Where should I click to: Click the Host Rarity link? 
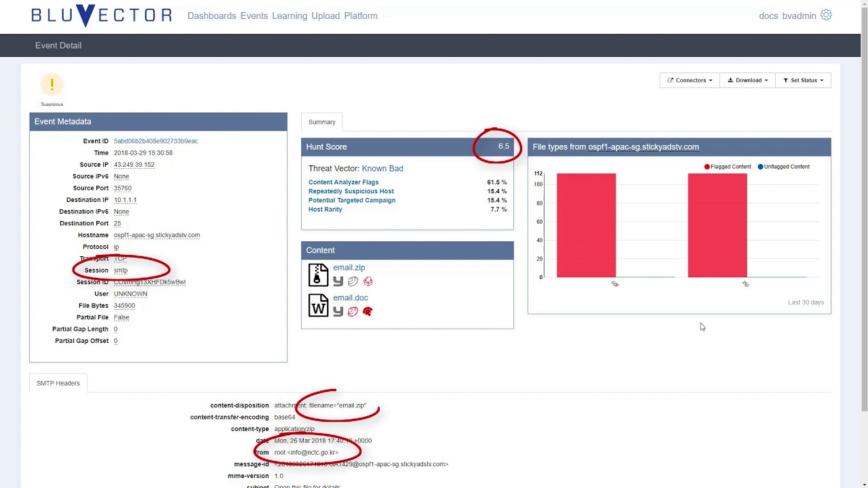[325, 209]
